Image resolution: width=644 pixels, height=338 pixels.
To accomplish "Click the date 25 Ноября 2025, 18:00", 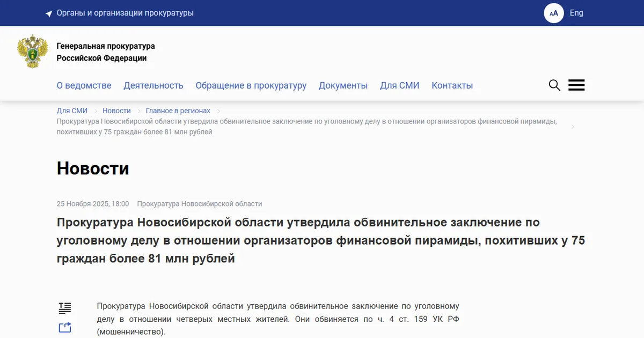I will click(x=93, y=204).
